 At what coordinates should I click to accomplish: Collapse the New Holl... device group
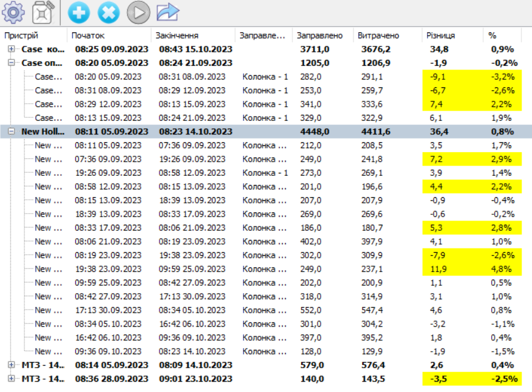point(12,131)
